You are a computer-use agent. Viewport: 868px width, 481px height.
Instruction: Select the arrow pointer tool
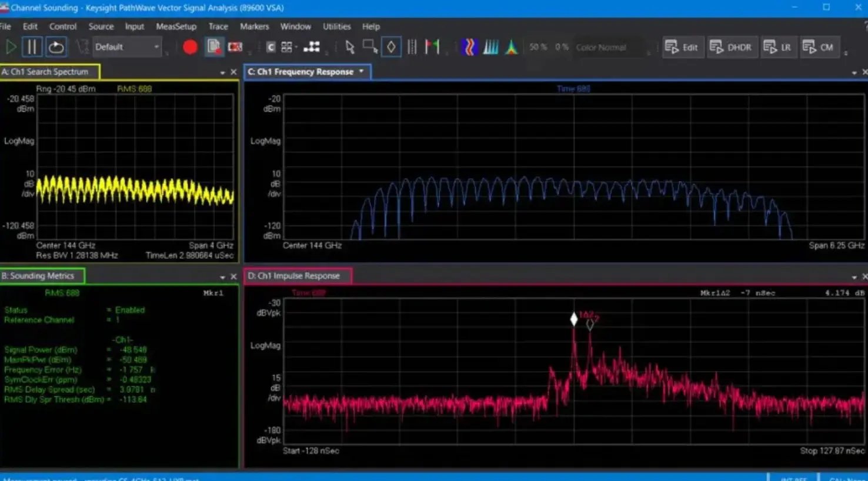coord(350,47)
